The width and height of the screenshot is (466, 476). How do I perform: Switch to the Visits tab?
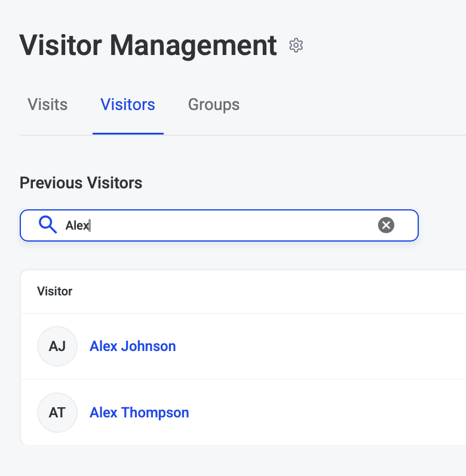coord(48,105)
